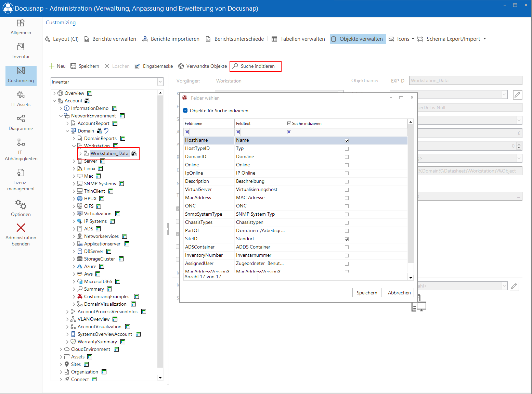Click the Microsoft365 cloud icon

click(x=80, y=281)
